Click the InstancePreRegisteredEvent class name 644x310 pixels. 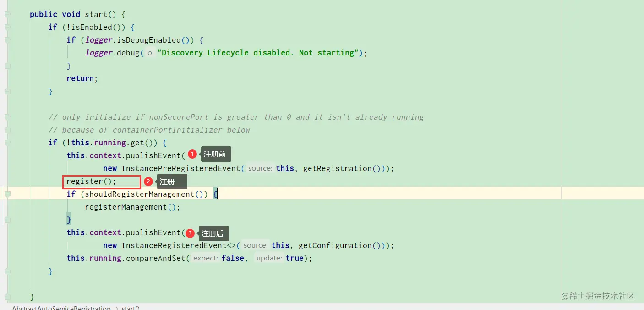[x=181, y=169]
